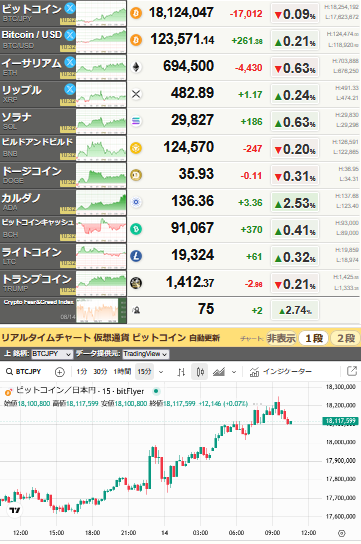Set chart display to 非表示
Viewport: 361px width, 544px height.
click(281, 338)
